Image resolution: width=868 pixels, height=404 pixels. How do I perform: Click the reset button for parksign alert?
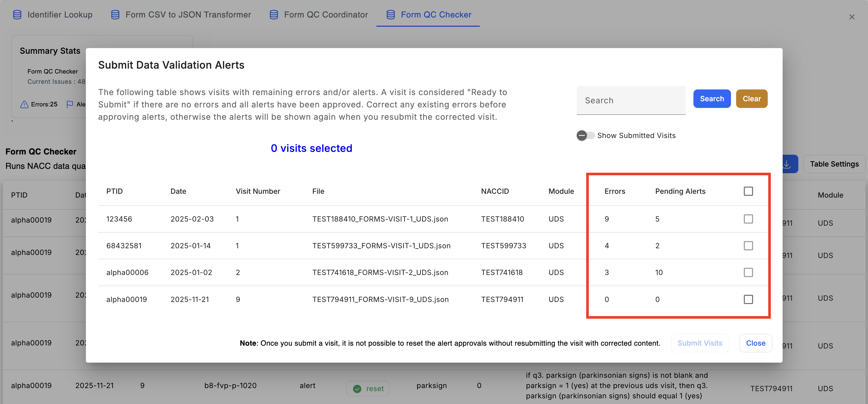368,389
